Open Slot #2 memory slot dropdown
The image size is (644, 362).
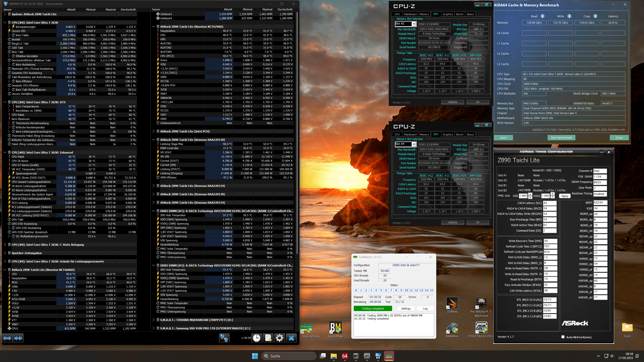point(414,24)
